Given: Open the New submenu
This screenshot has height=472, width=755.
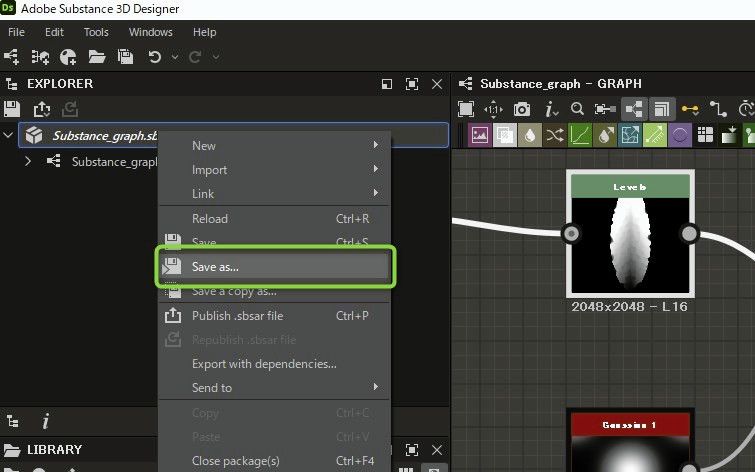Looking at the screenshot, I should pyautogui.click(x=273, y=145).
